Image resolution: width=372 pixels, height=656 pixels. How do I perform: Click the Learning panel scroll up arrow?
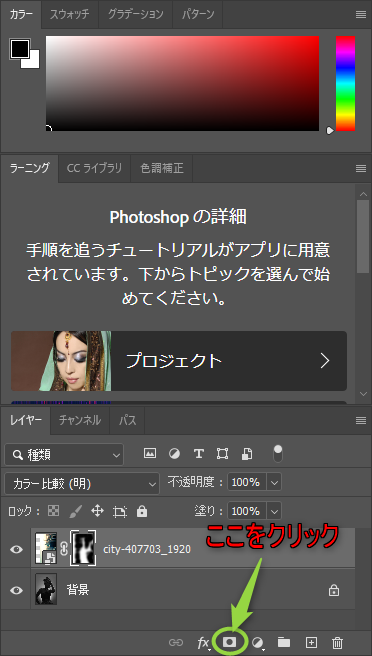[363, 193]
